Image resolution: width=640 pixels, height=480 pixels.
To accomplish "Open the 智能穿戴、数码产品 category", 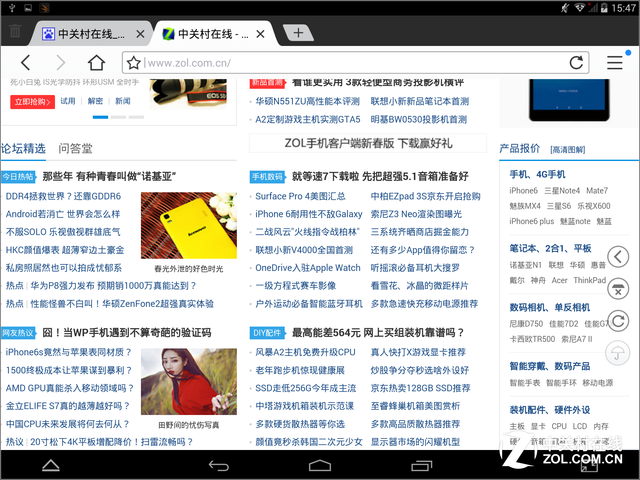I will [x=549, y=366].
